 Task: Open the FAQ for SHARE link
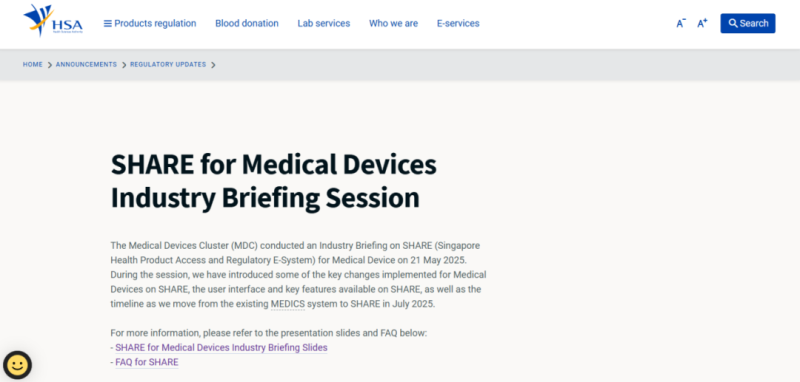[147, 362]
